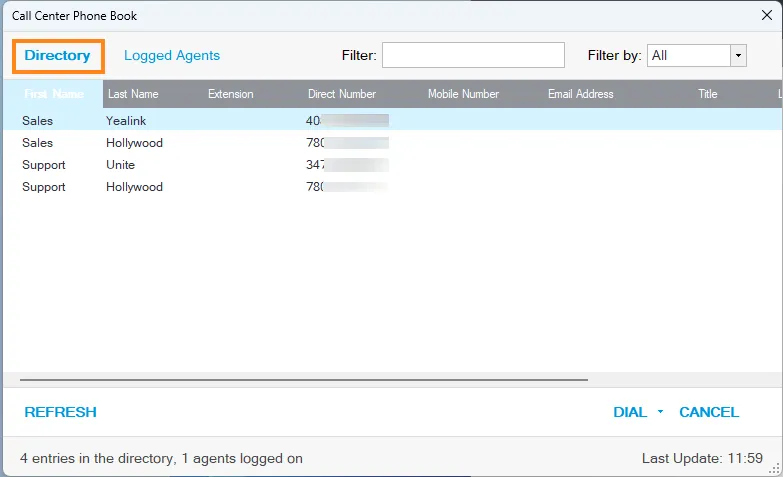Select the Hollywood last name in Support row

tap(134, 187)
